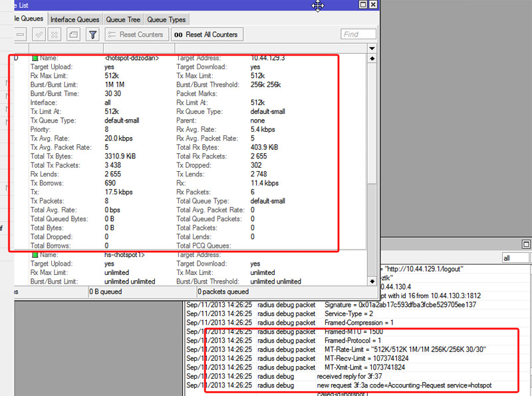Image resolution: width=532 pixels, height=396 pixels.
Task: Click the queue list scroll down arrow
Action: coord(372,282)
